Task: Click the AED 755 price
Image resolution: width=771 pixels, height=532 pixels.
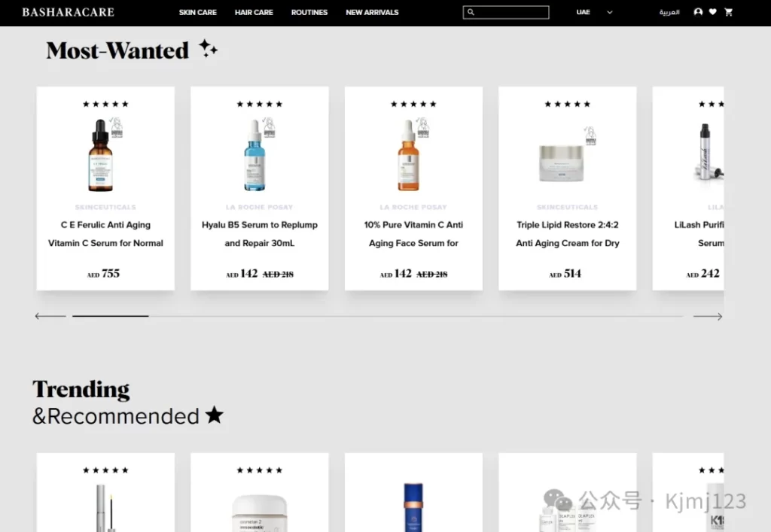Action: point(103,274)
